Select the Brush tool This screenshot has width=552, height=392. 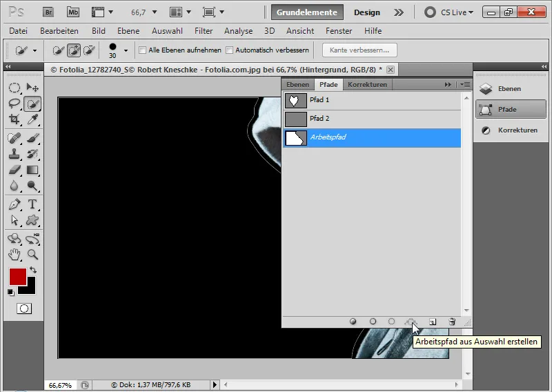click(32, 138)
